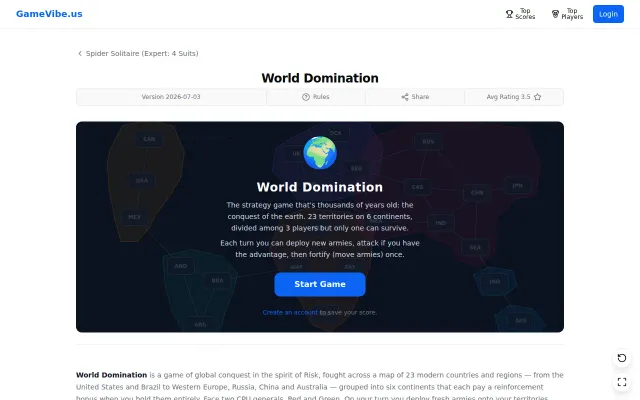This screenshot has width=640, height=400.
Task: Click the share network icon
Action: (x=405, y=97)
